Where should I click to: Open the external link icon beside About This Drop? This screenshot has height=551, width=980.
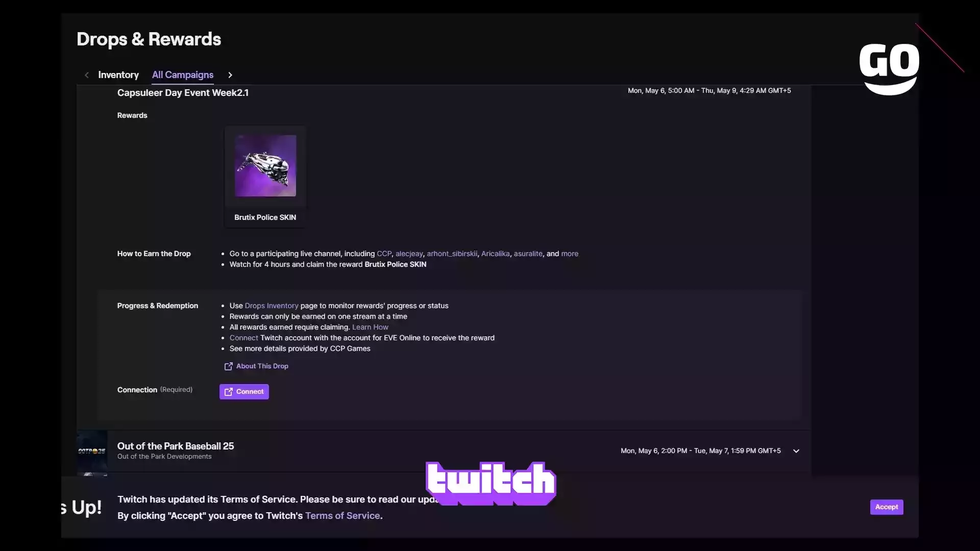pos(228,366)
